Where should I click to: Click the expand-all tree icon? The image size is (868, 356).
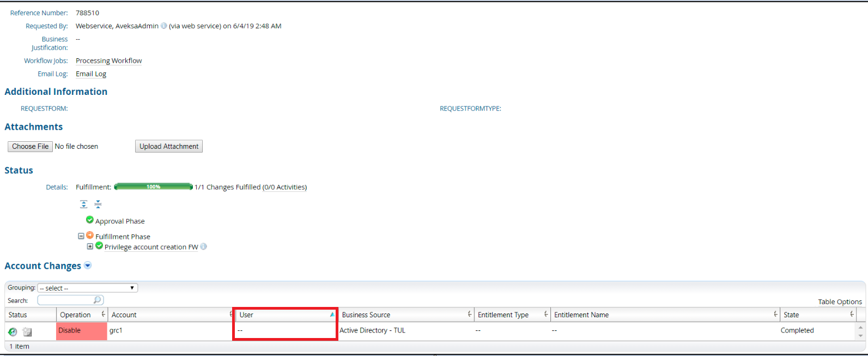[x=83, y=204]
